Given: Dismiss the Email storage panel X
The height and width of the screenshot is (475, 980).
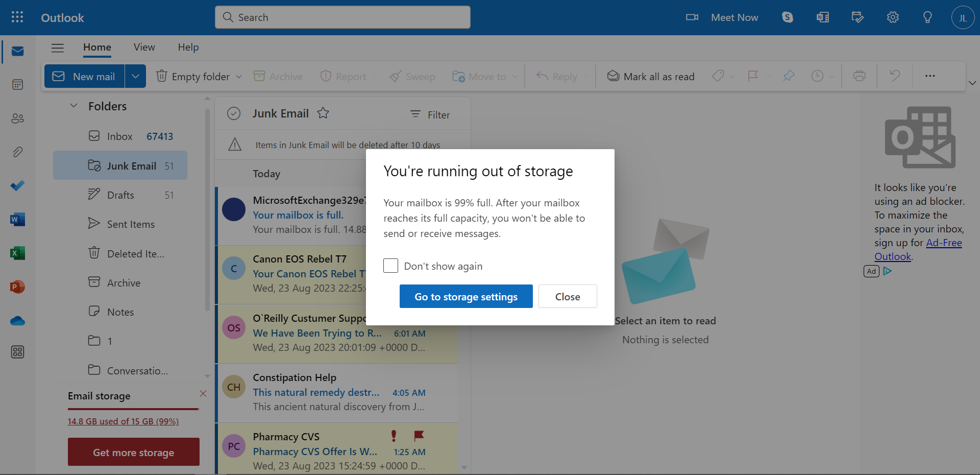Looking at the screenshot, I should click(203, 393).
